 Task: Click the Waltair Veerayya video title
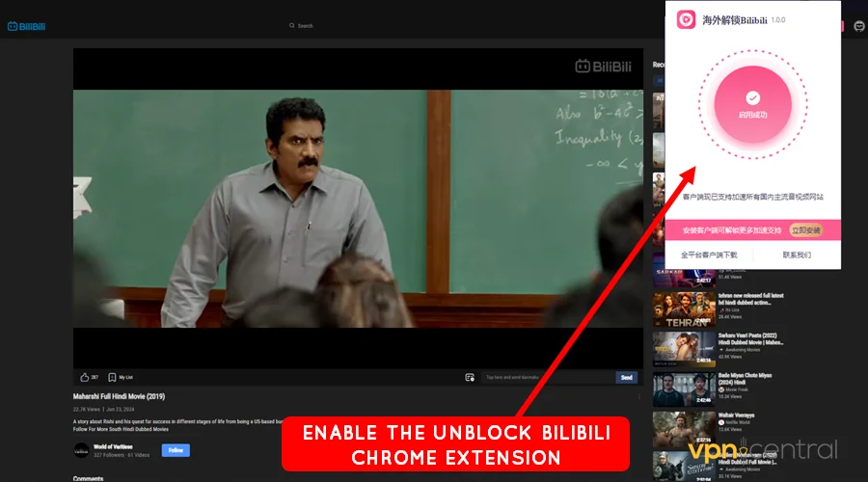[x=736, y=415]
